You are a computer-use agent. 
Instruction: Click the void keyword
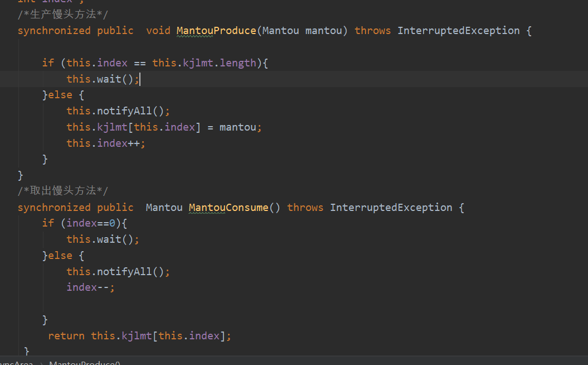[158, 30]
